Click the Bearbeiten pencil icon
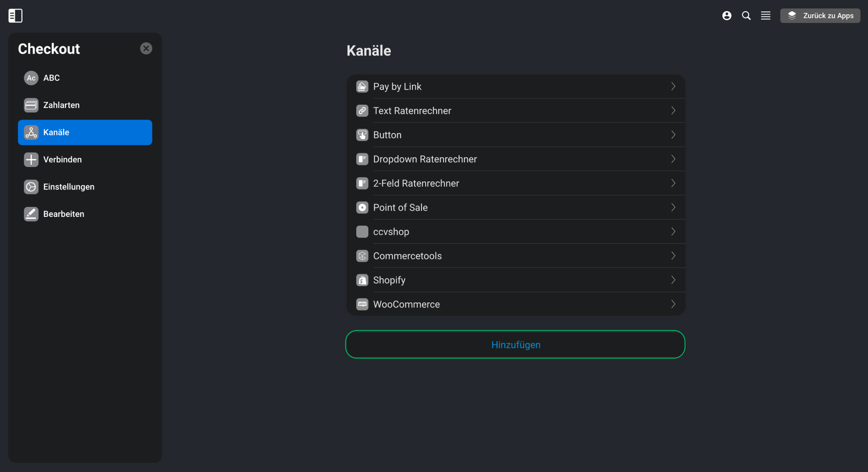Screen dimensions: 868x472 [x=31, y=214]
